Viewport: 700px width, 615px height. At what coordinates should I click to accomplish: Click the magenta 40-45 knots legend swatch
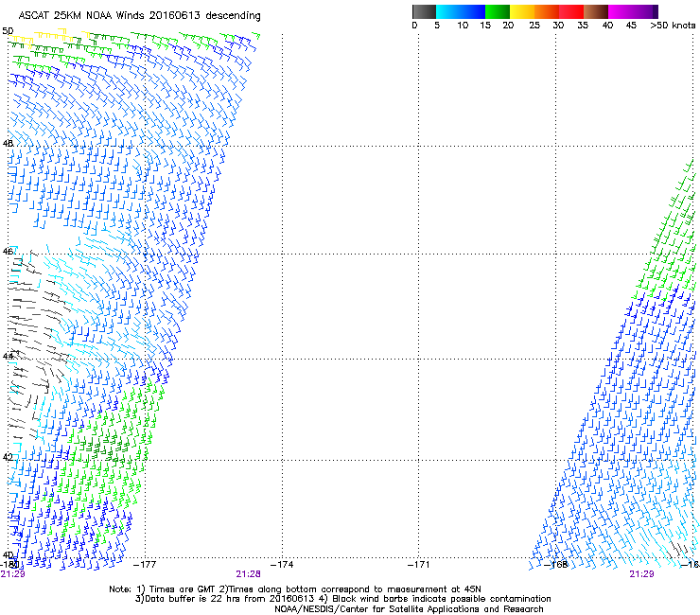click(621, 11)
